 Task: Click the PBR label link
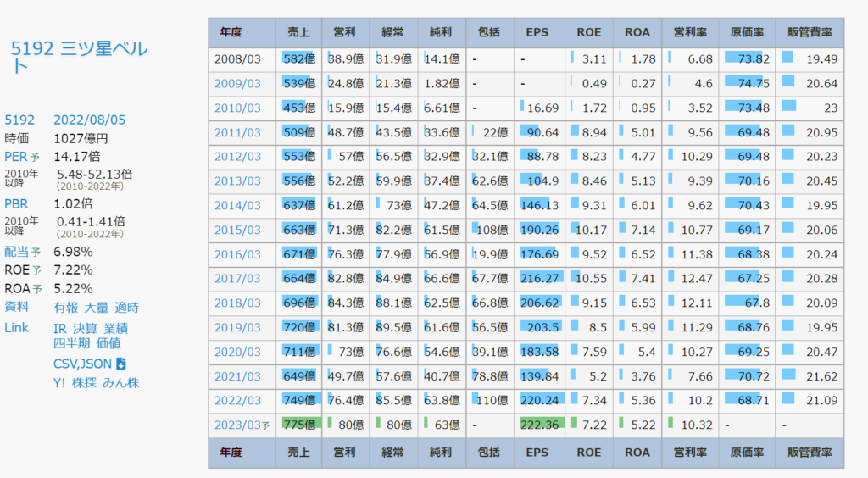coord(16,204)
